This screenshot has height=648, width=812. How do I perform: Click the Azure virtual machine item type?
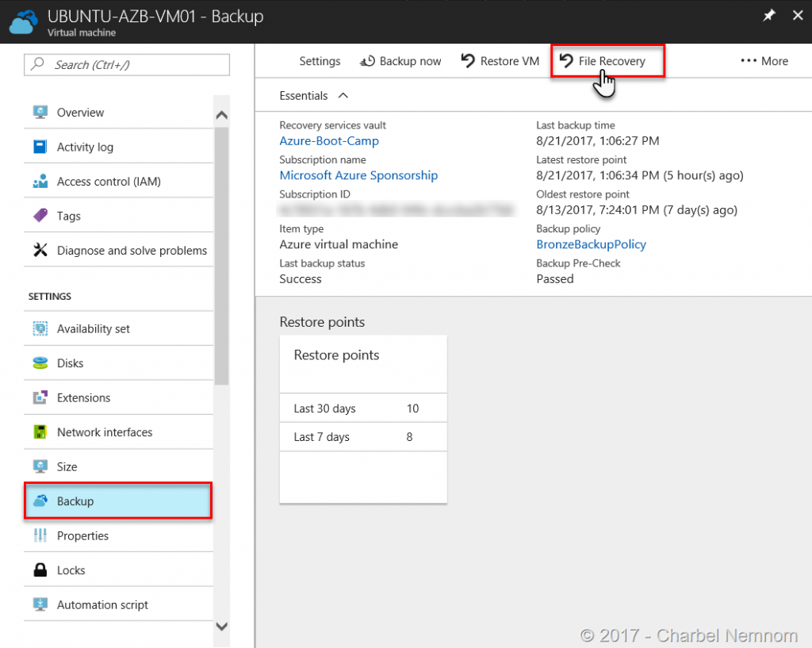(x=339, y=244)
